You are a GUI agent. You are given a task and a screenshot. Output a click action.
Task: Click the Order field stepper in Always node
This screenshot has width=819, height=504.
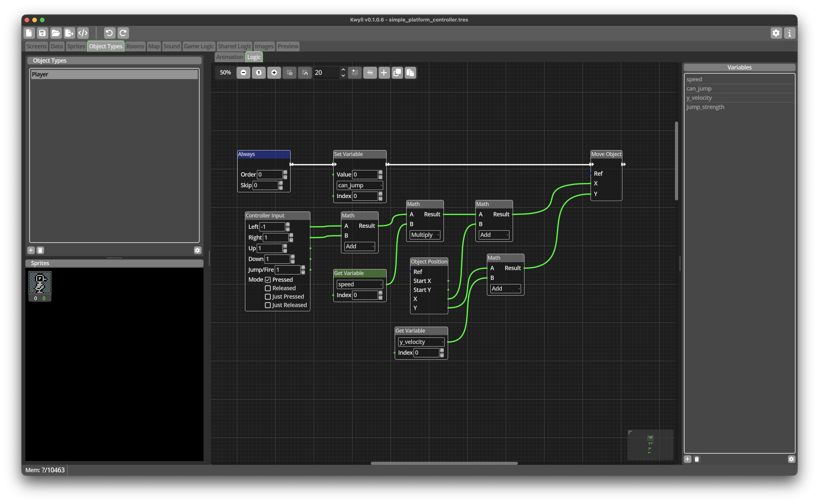[x=285, y=175]
